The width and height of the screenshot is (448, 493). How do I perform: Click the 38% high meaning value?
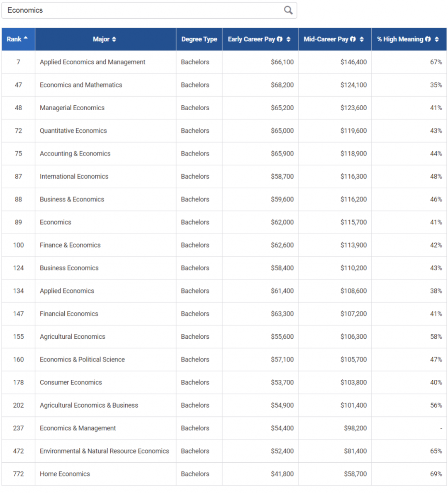tap(436, 291)
